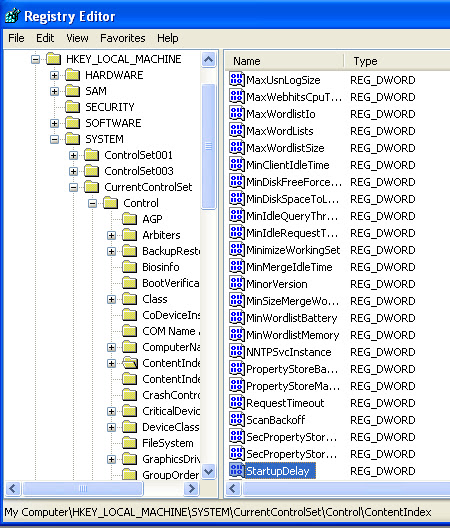The height and width of the screenshot is (528, 450).
Task: Expand the Arbiters key
Action: tap(111, 235)
